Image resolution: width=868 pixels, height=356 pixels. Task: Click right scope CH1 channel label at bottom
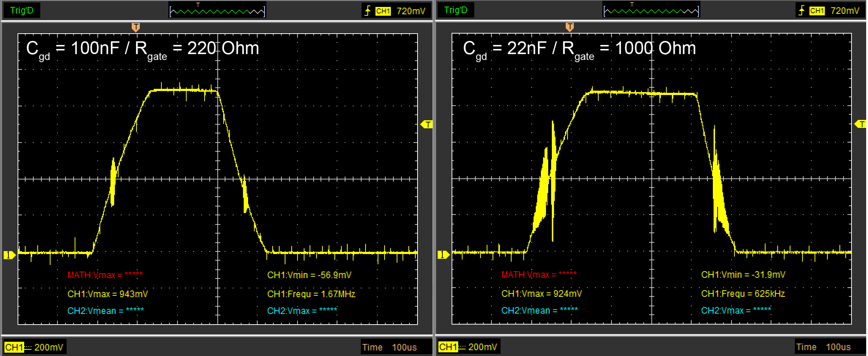pyautogui.click(x=448, y=347)
